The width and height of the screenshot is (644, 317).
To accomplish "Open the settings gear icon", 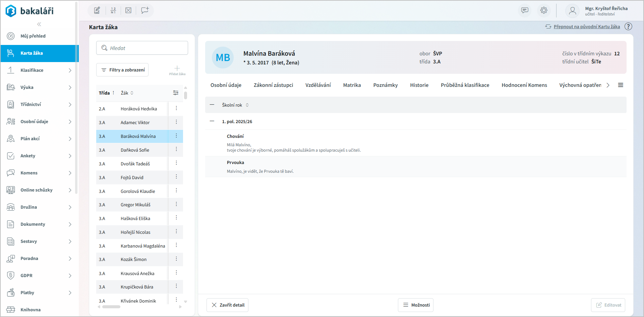I will coord(544,10).
